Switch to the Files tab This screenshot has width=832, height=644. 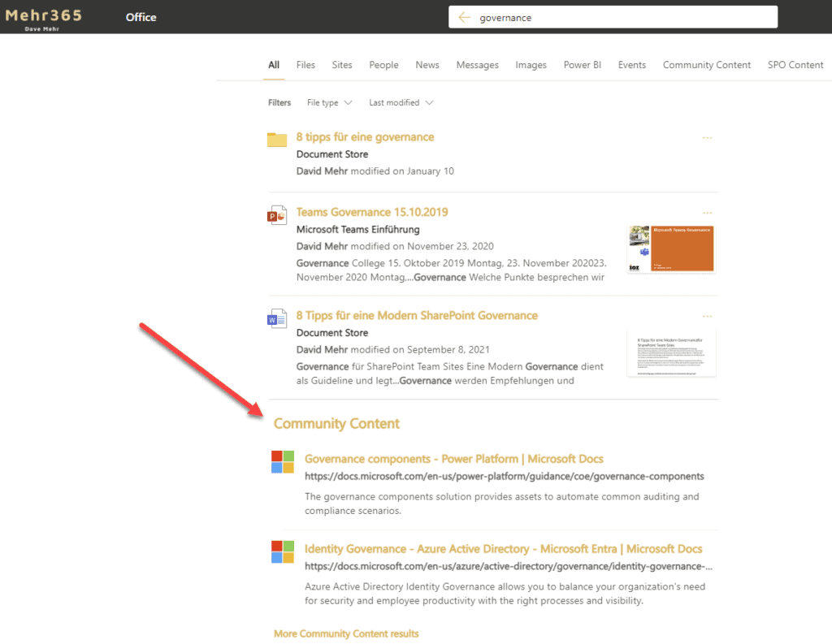click(305, 65)
